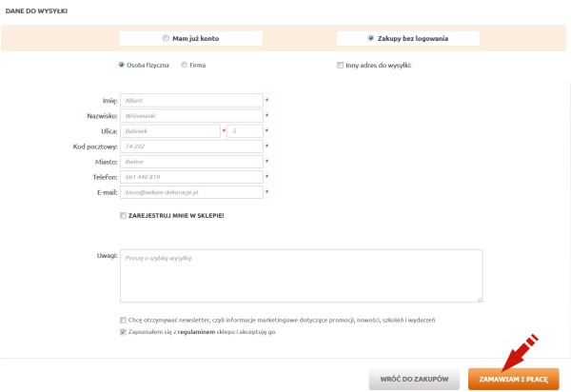
Task: Select the "Mam już konto" radio option
Action: 166,38
